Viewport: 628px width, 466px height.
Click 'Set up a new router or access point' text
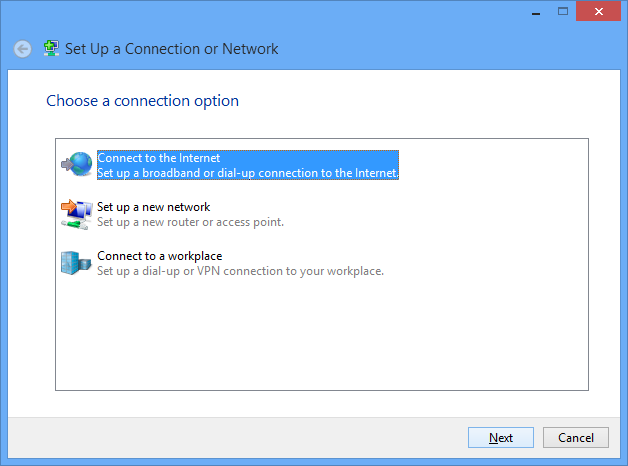click(190, 222)
